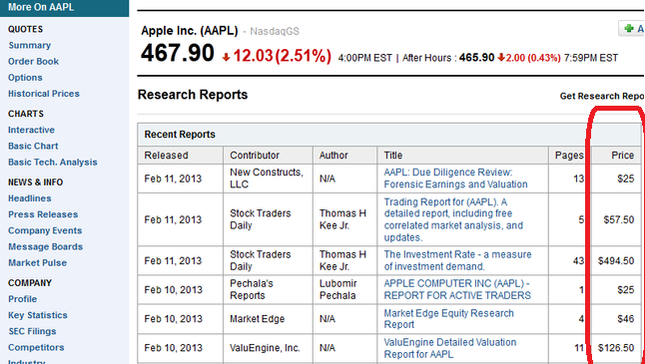Open SEC Filings link
This screenshot has height=364, width=645.
tap(32, 331)
